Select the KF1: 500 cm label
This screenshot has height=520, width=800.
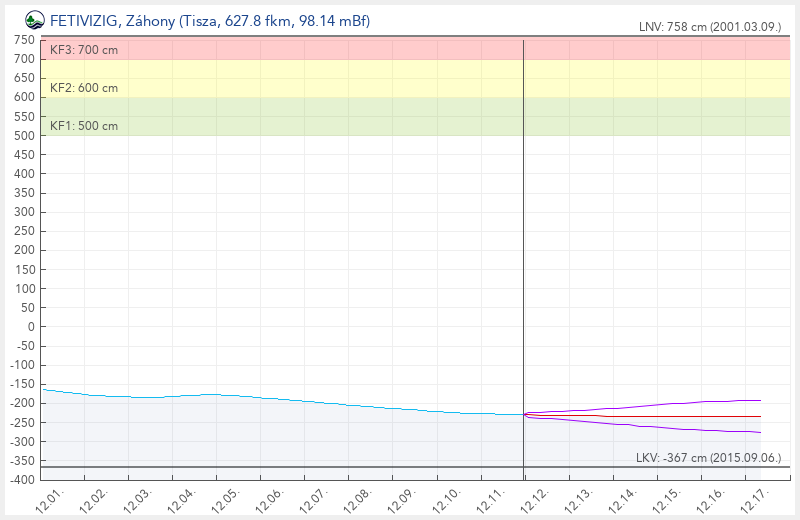[83, 126]
